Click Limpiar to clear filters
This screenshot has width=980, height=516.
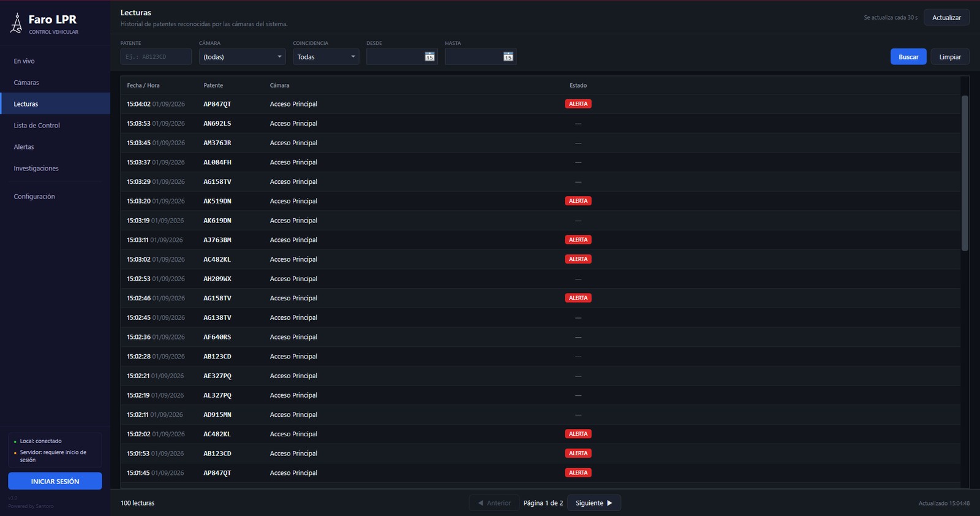coord(950,57)
